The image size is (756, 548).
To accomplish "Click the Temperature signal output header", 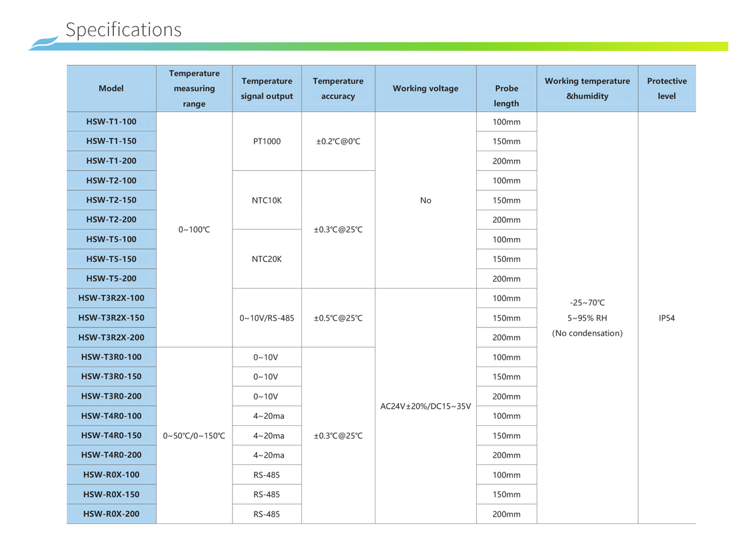I will coord(266,89).
